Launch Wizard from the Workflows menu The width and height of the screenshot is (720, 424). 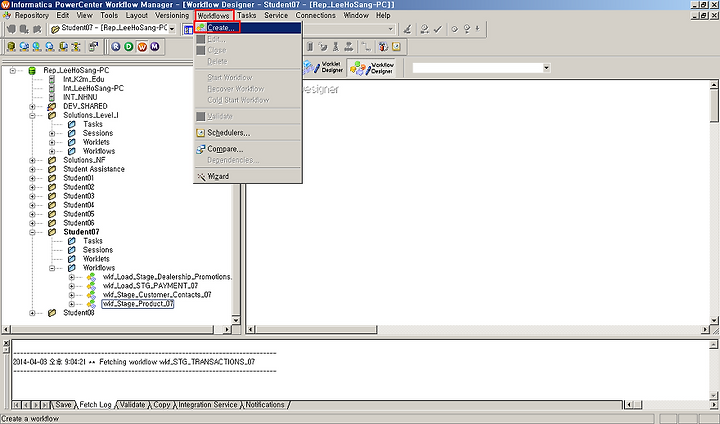248,176
